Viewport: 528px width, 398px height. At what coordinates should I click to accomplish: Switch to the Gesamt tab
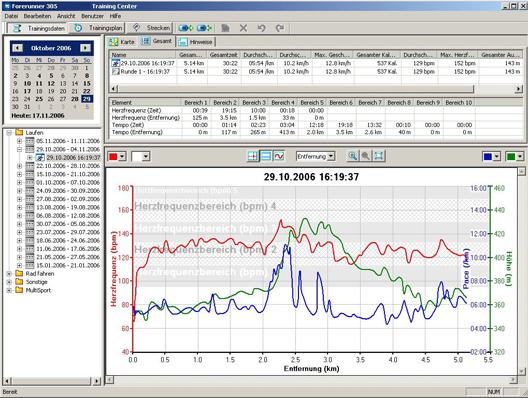[158, 41]
